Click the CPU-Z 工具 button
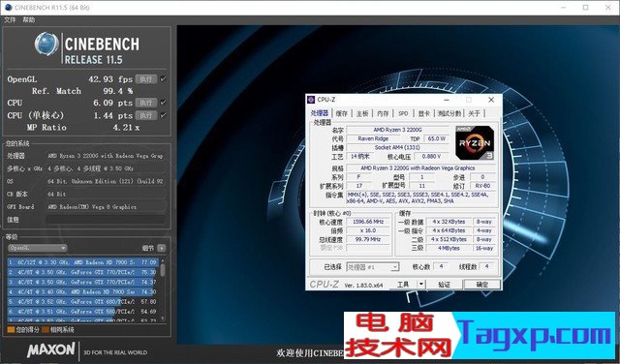Image resolution: width=620 pixels, height=364 pixels. [x=403, y=285]
